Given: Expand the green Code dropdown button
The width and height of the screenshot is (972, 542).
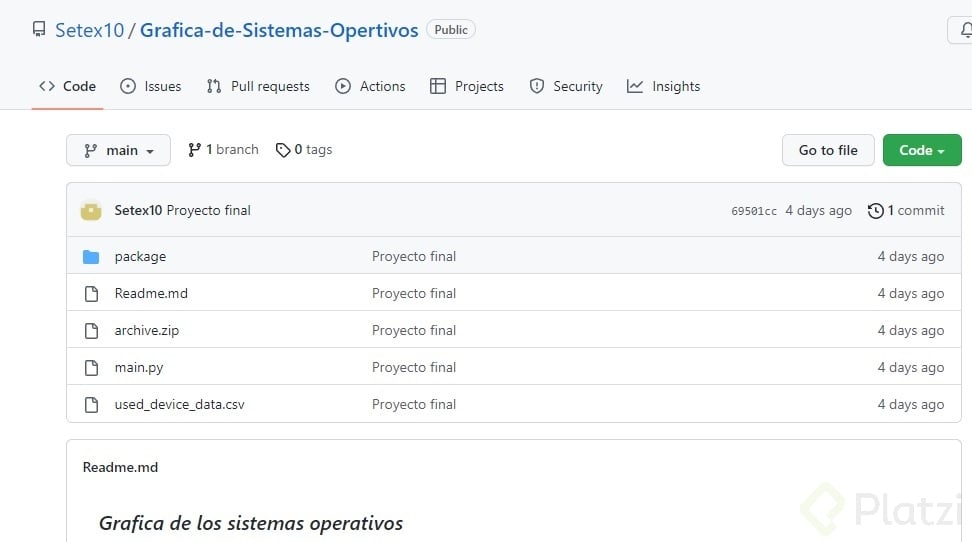Looking at the screenshot, I should (x=922, y=150).
